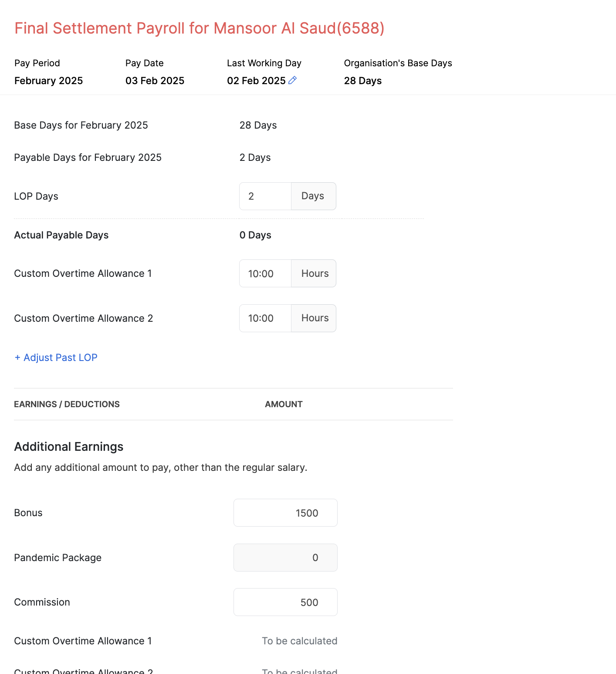Click the 03 Feb 2025 pay date value

point(155,81)
